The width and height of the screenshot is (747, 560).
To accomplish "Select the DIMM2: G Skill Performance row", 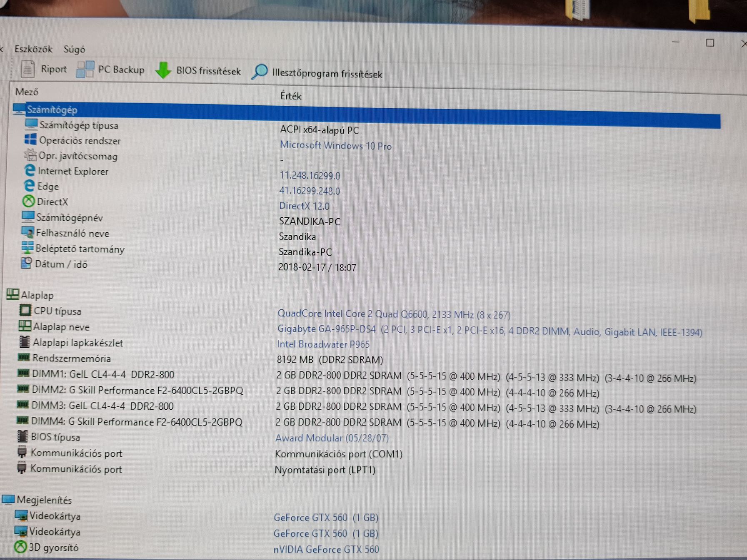I will point(308,391).
